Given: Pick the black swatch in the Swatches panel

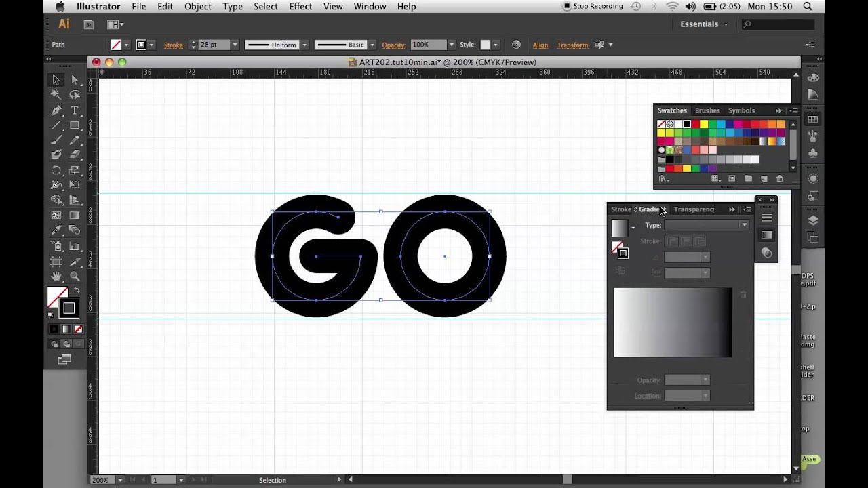Looking at the screenshot, I should (x=687, y=124).
